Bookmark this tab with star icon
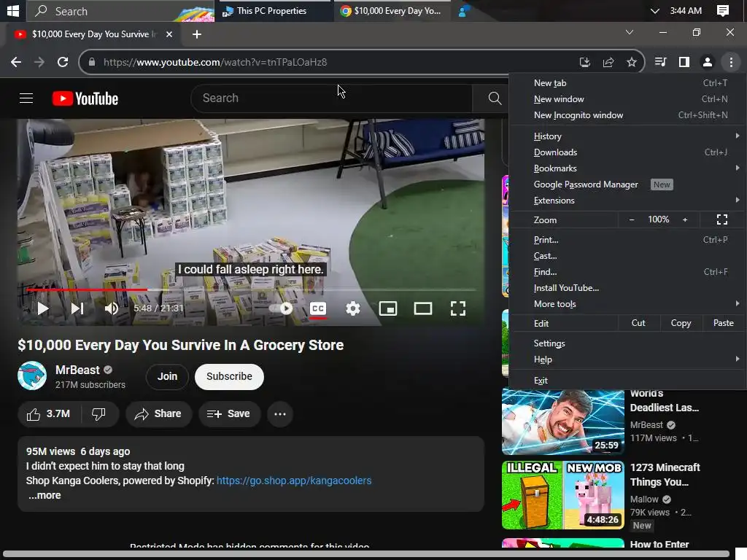This screenshot has height=560, width=747. point(632,62)
